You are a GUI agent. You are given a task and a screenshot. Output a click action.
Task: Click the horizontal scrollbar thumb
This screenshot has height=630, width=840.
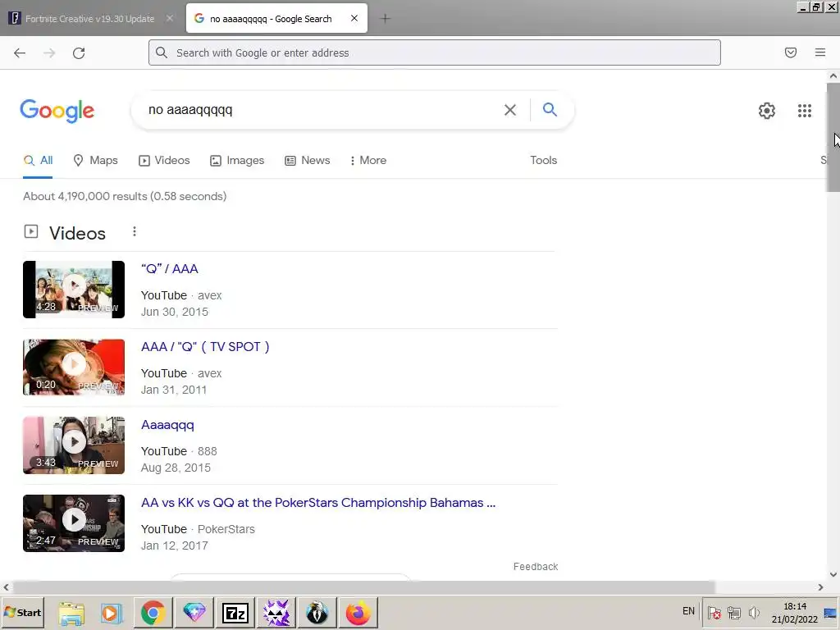[363, 587]
